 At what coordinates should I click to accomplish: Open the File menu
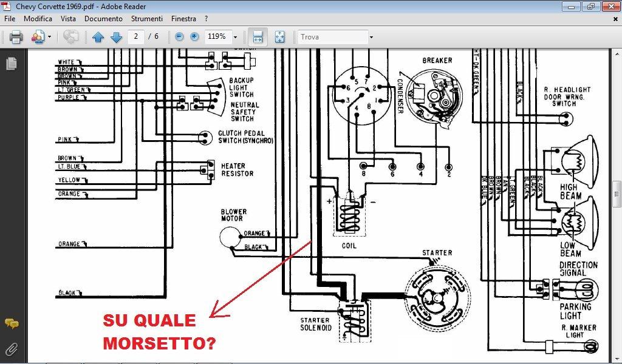pyautogui.click(x=10, y=19)
